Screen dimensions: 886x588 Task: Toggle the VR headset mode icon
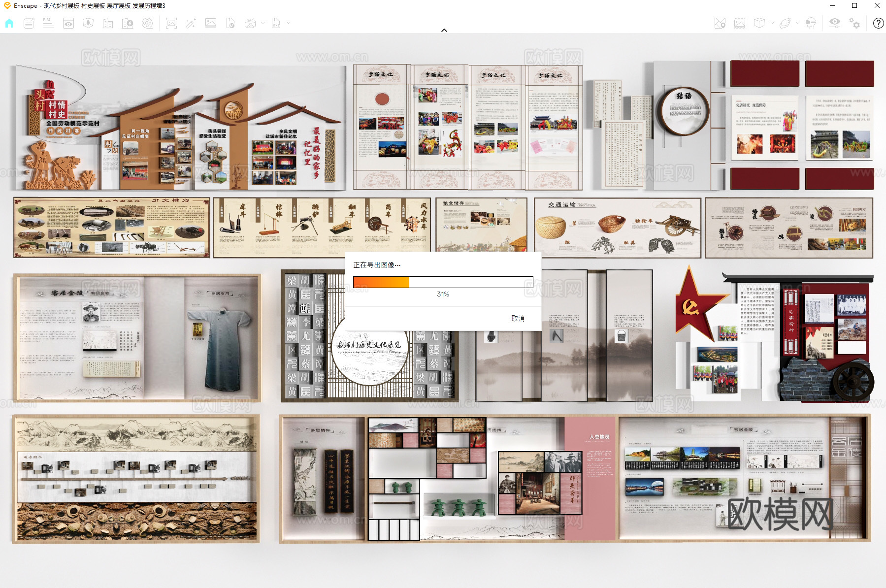pos(811,23)
